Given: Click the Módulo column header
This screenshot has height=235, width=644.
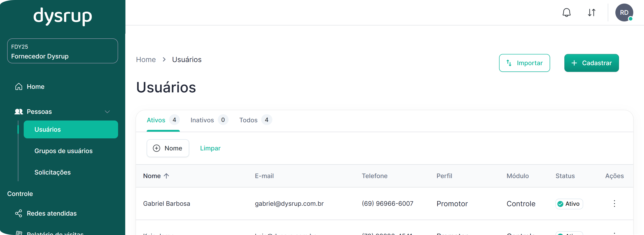Looking at the screenshot, I should point(517,176).
